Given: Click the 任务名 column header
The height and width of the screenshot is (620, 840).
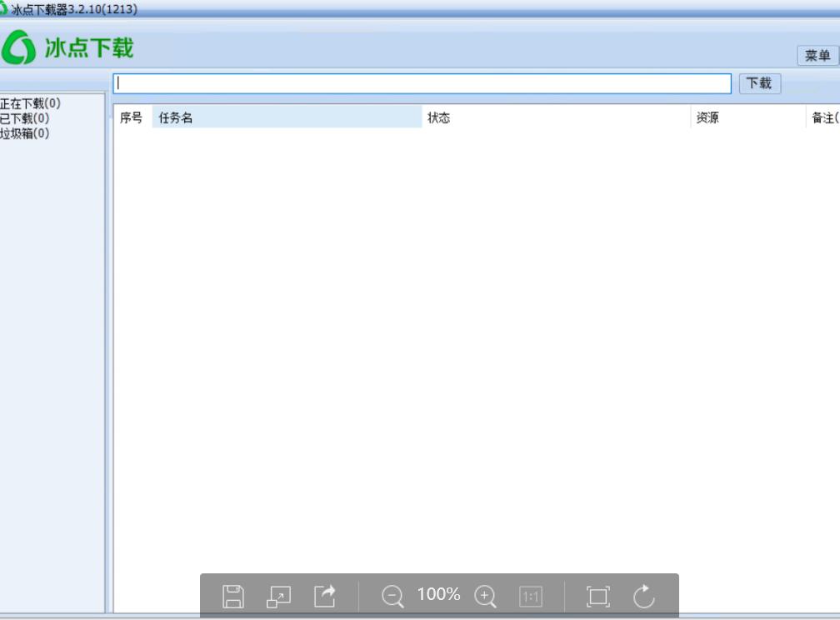Looking at the screenshot, I should pos(287,117).
